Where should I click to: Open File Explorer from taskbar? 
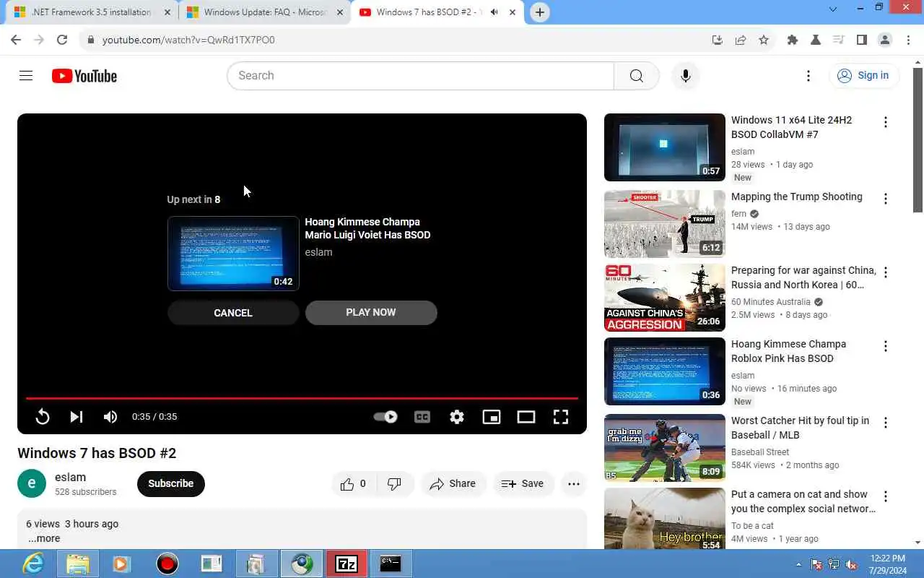tap(78, 564)
